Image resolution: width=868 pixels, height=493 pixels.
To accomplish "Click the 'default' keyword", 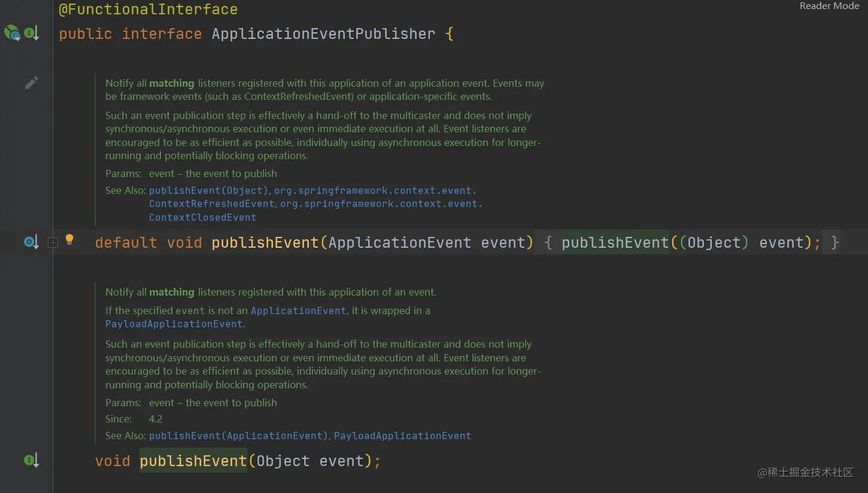I will 126,242.
